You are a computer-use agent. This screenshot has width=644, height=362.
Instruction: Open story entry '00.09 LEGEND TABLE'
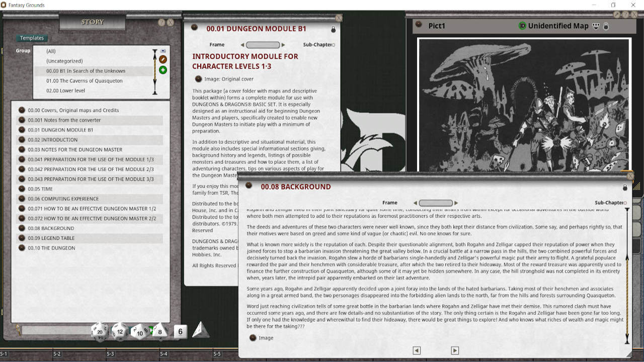pos(51,238)
